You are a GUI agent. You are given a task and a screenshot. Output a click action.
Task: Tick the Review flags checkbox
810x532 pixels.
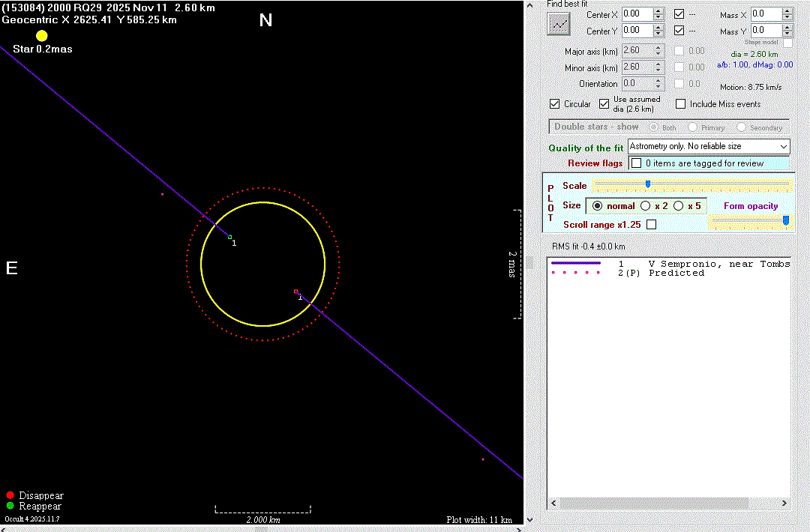[637, 163]
